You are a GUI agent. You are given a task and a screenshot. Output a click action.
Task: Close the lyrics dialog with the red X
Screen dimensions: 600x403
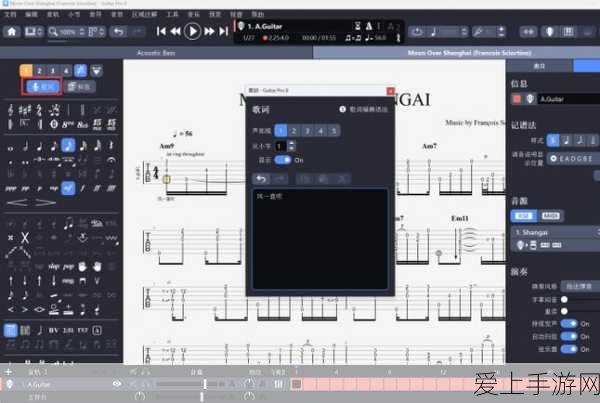tap(390, 91)
